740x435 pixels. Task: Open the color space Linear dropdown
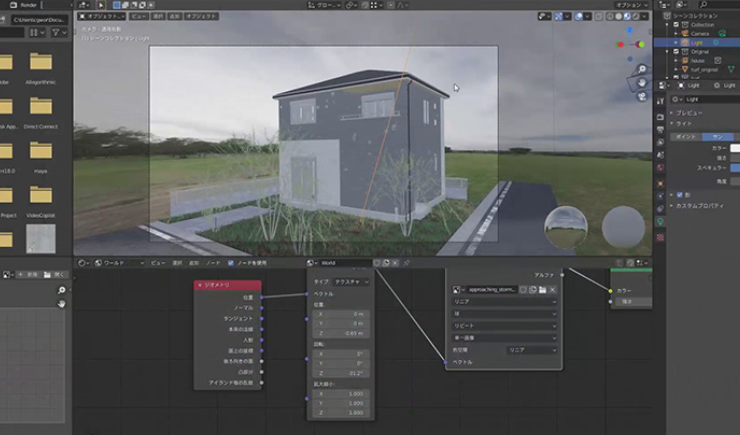[531, 350]
